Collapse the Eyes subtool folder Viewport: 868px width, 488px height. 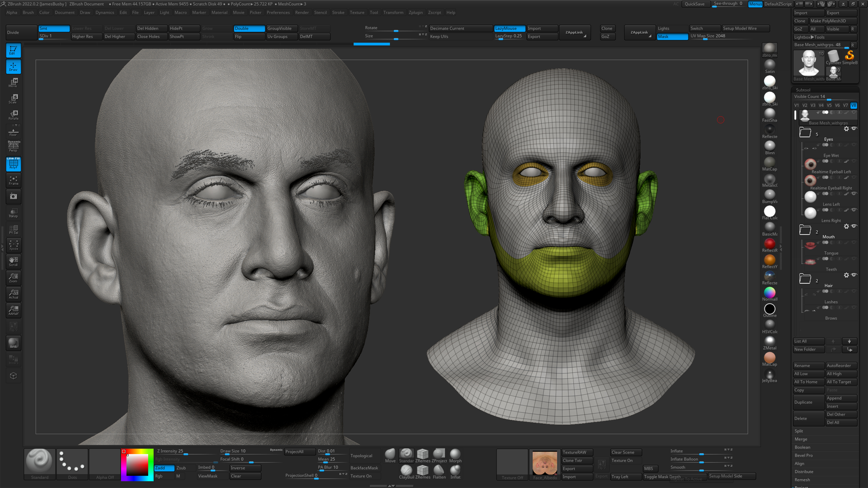coord(805,132)
